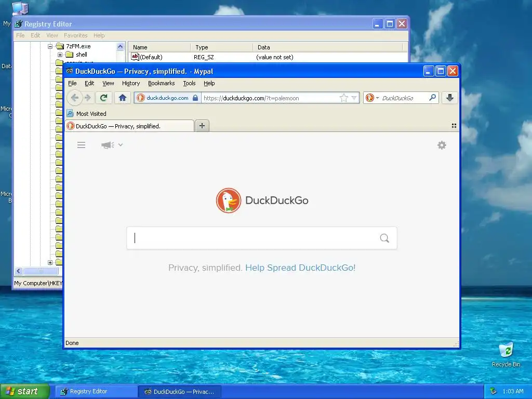Viewport: 532px width, 399px height.
Task: Switch to DuckDuckGo taskbar button
Action: pyautogui.click(x=179, y=392)
